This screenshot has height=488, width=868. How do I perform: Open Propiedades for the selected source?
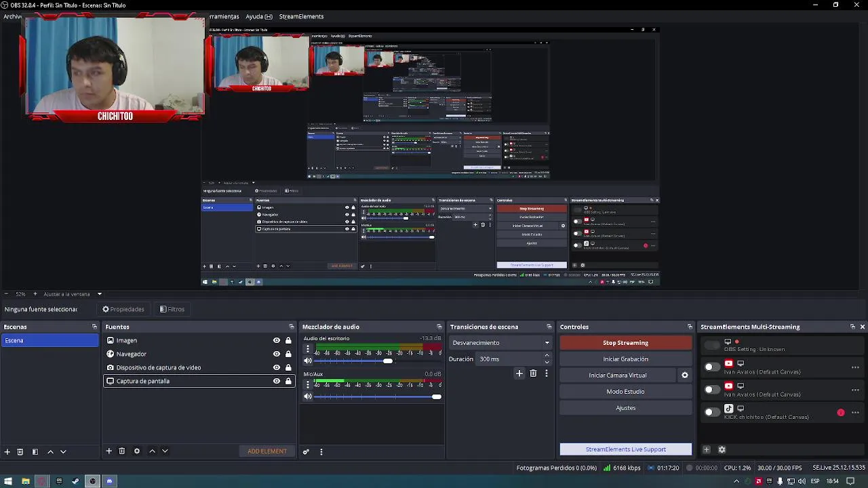[x=123, y=309]
